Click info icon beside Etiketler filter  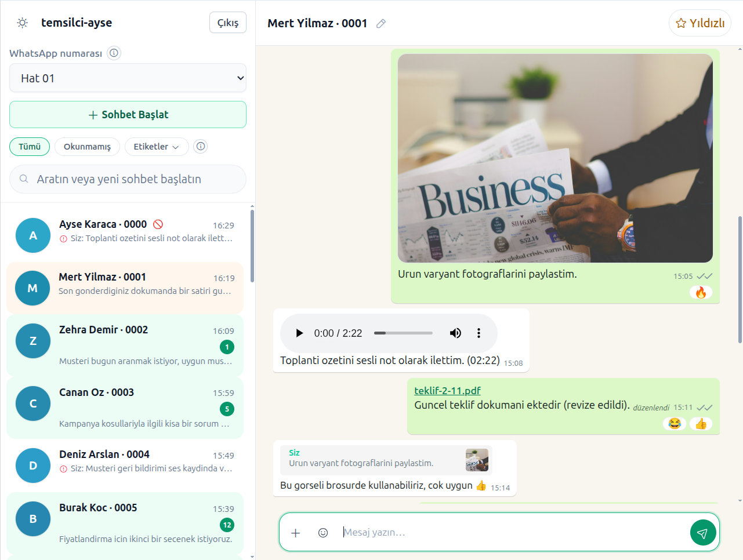201,146
